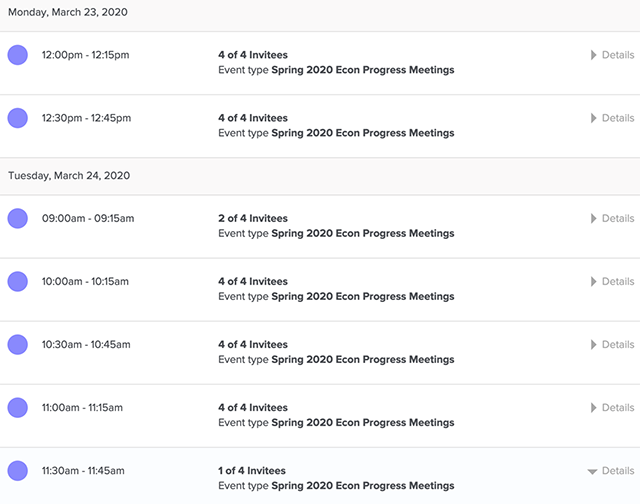Click purple dot for 10:00am - 10:15am event

click(x=18, y=282)
